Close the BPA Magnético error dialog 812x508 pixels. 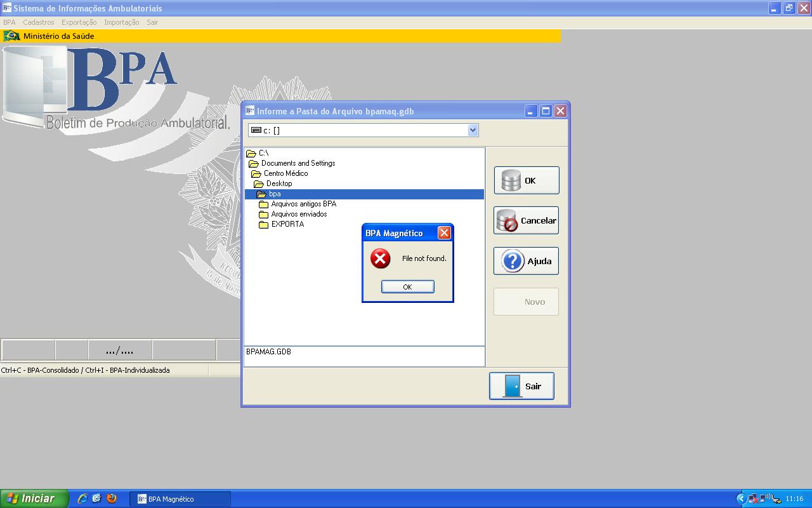pyautogui.click(x=444, y=233)
